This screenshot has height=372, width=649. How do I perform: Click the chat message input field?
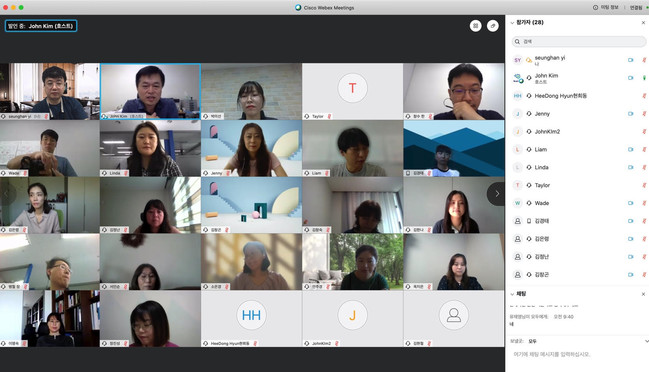[577, 355]
